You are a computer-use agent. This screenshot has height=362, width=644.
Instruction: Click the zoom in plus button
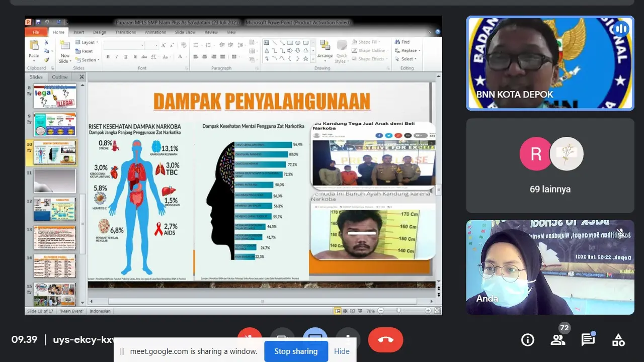(x=428, y=311)
